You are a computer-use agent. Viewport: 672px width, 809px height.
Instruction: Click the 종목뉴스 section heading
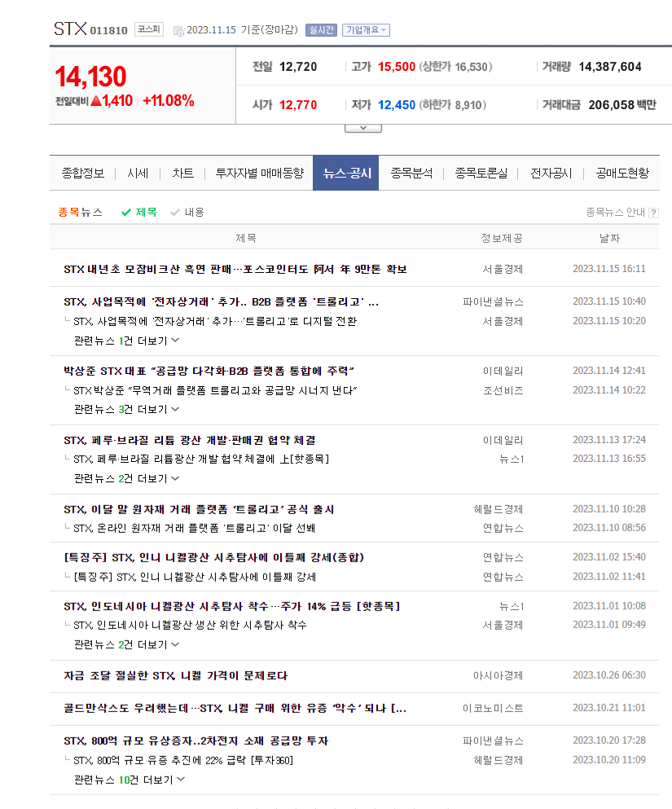tap(80, 212)
